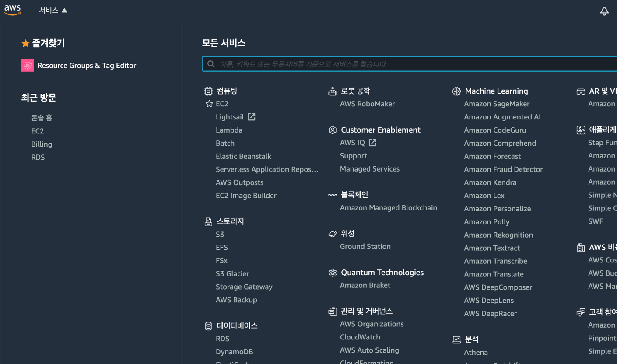Focus the service search input field

click(x=410, y=64)
